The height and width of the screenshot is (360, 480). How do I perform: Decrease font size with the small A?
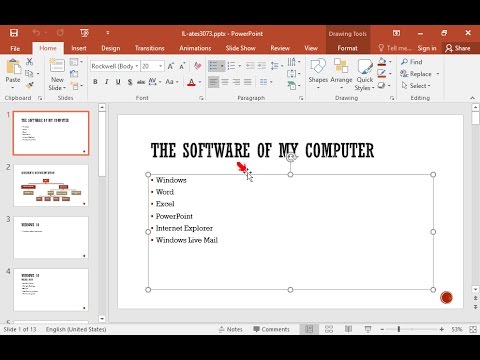point(182,66)
